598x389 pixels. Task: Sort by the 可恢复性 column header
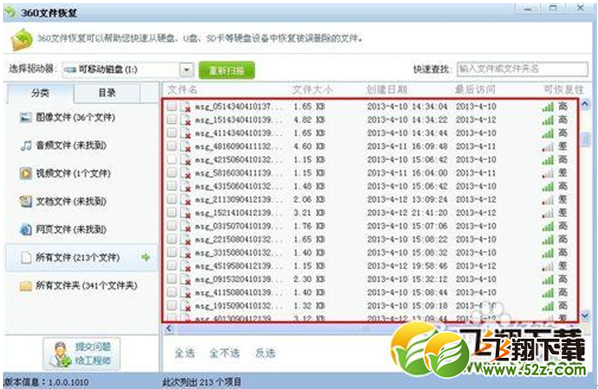tap(564, 90)
